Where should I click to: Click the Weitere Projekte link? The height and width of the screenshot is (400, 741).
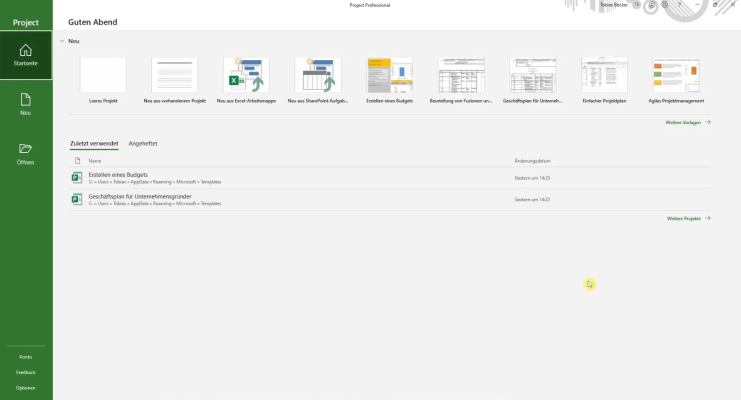(x=689, y=218)
